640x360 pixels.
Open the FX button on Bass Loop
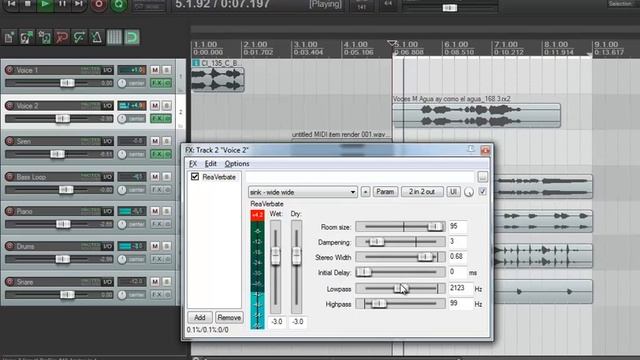[157, 190]
